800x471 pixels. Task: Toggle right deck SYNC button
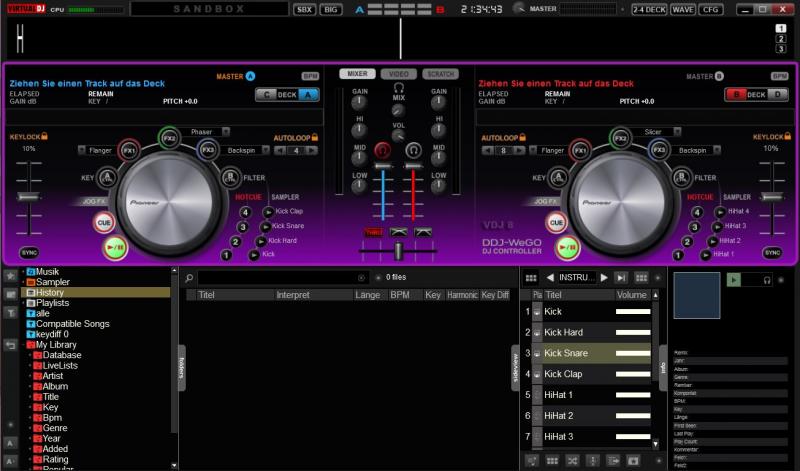point(772,253)
